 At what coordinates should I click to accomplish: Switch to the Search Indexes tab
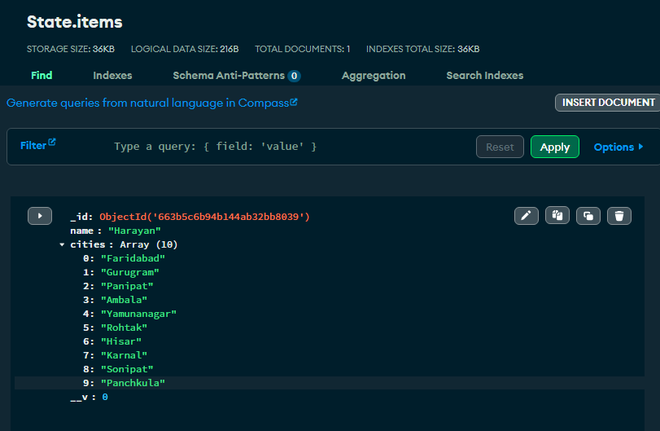tap(484, 75)
